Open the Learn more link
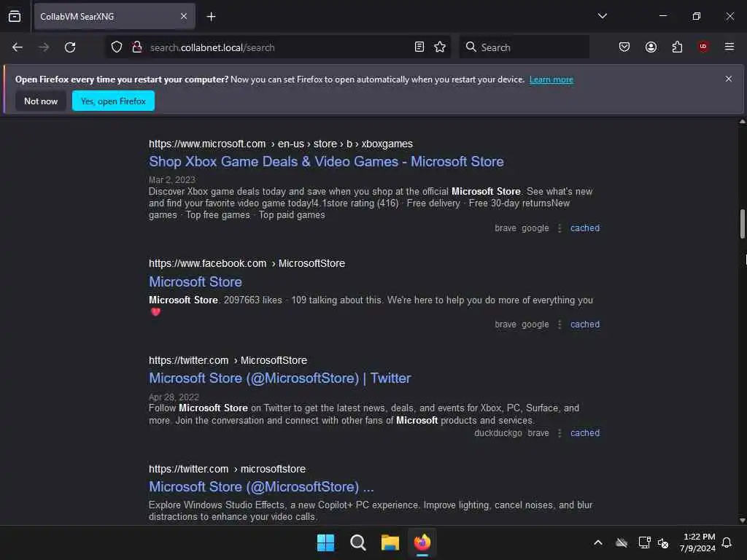This screenshot has height=560, width=747. [x=551, y=79]
